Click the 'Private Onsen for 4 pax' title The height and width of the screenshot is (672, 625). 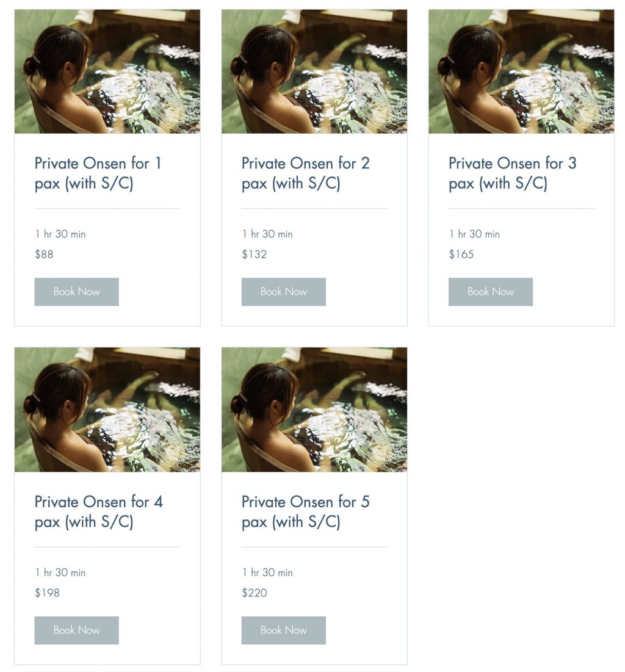[x=98, y=511]
